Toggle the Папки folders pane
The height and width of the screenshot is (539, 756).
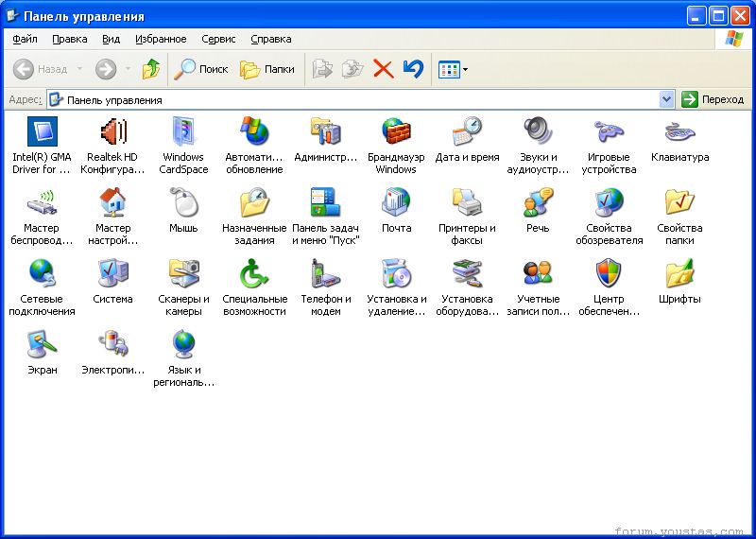(x=267, y=69)
